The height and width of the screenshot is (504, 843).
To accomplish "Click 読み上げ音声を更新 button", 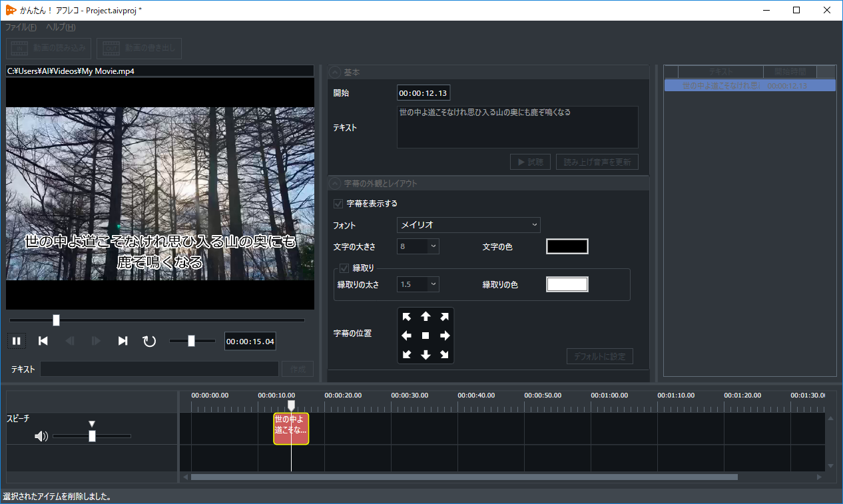I will click(x=597, y=162).
